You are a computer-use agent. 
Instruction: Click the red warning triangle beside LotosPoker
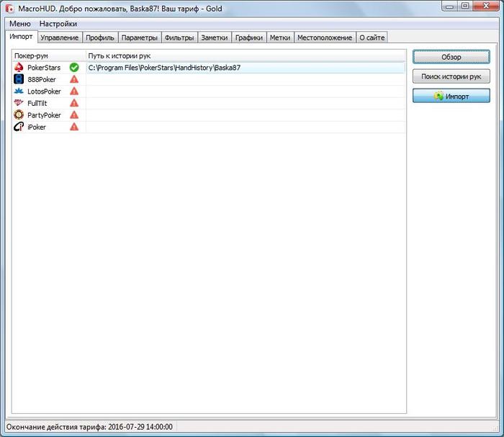tap(74, 91)
